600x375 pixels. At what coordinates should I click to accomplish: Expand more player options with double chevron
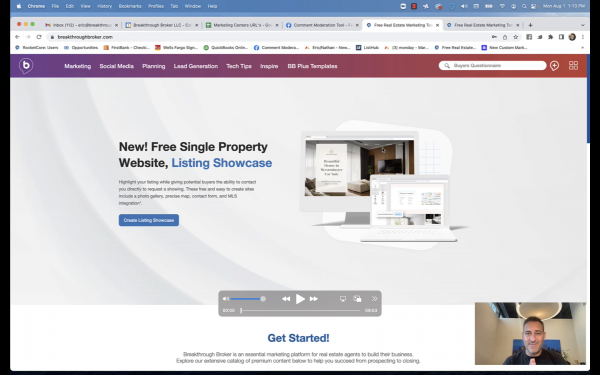click(x=374, y=298)
